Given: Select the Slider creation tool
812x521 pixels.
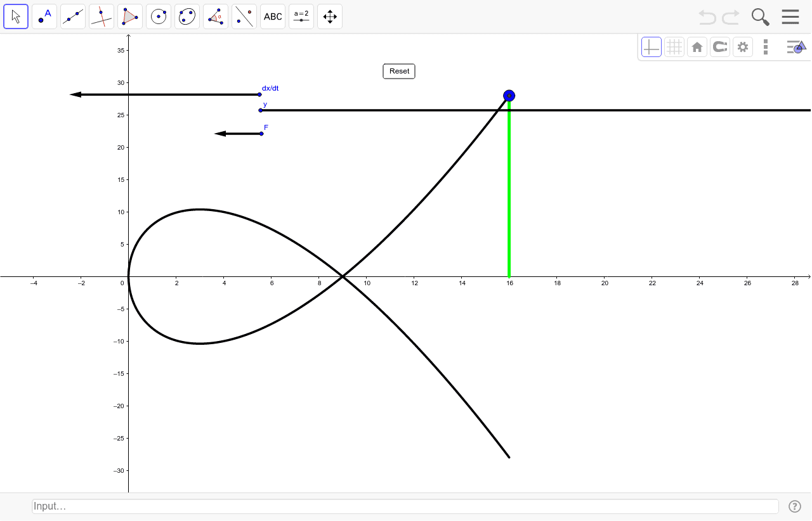Looking at the screenshot, I should pos(301,16).
